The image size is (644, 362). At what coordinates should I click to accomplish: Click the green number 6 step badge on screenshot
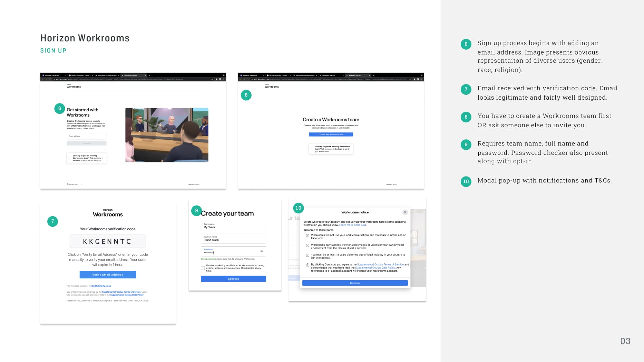tap(60, 109)
